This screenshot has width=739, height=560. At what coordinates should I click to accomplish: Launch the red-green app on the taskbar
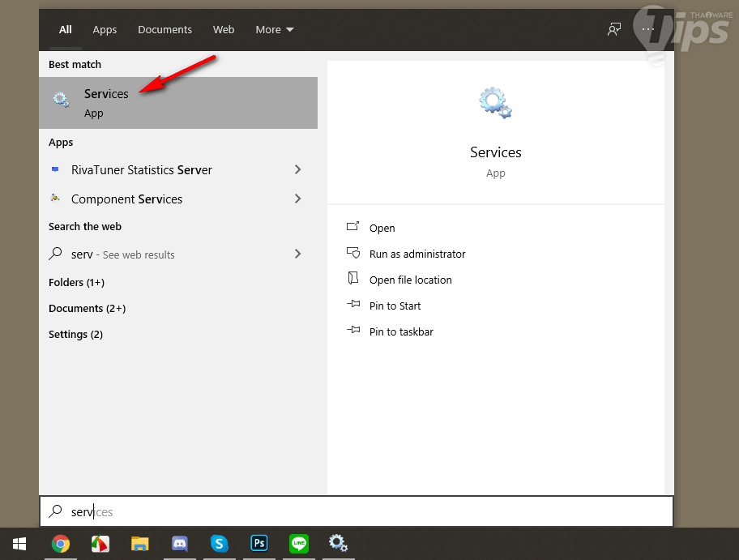pos(100,544)
